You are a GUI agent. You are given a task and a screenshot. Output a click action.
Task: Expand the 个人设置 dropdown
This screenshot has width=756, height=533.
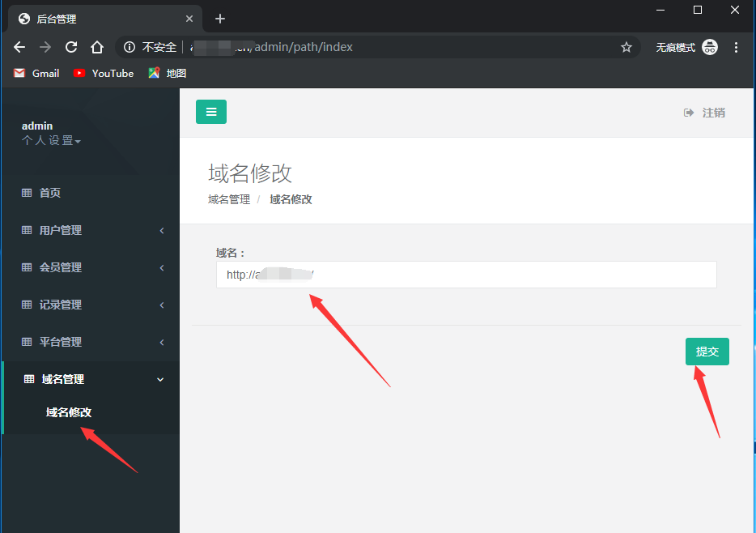(51, 141)
